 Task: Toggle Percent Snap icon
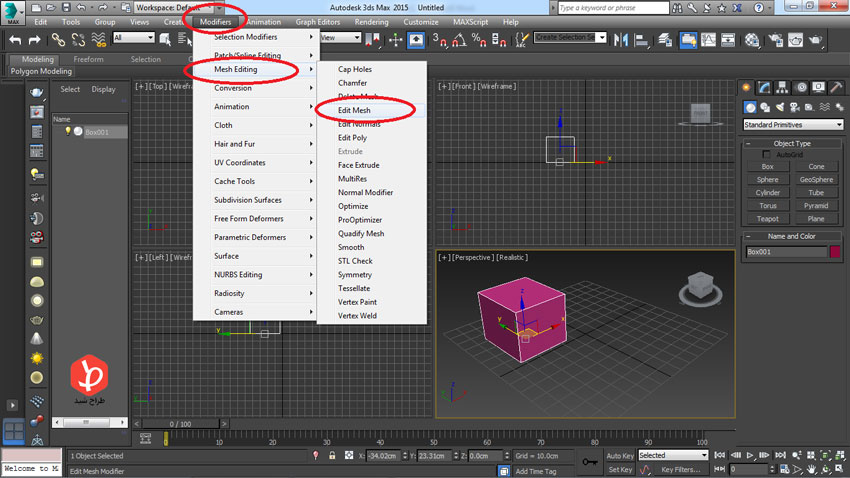coord(479,39)
